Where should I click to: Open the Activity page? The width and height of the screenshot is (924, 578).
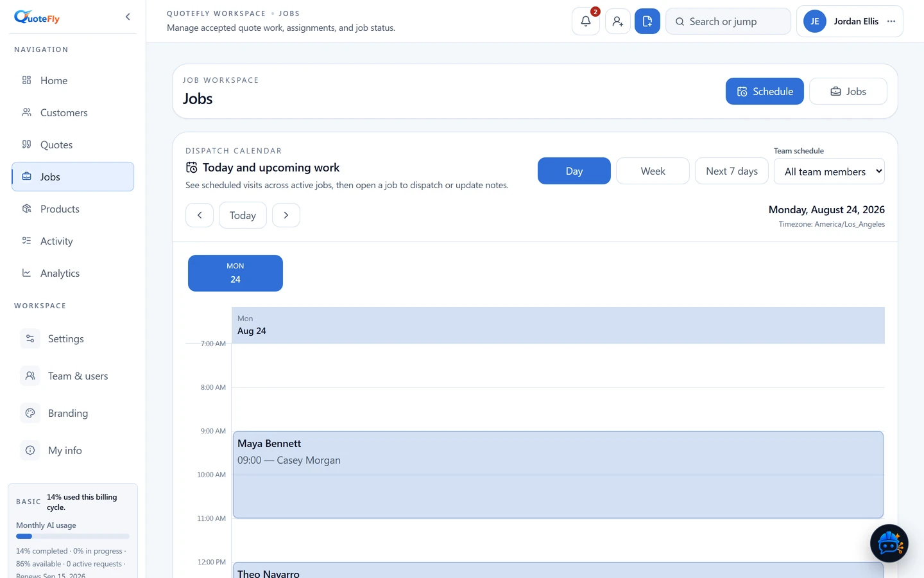click(x=73, y=241)
